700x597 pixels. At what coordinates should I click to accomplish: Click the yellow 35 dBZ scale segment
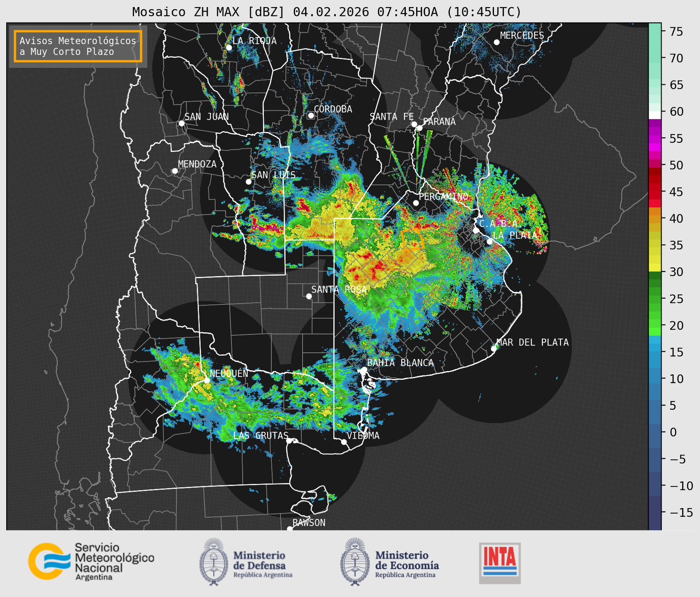point(655,246)
